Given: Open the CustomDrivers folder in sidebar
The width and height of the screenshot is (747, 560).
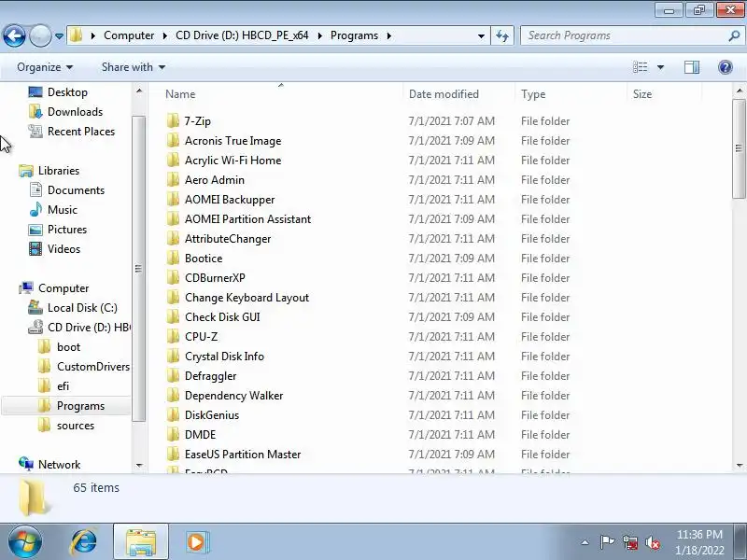Looking at the screenshot, I should click(84, 366).
